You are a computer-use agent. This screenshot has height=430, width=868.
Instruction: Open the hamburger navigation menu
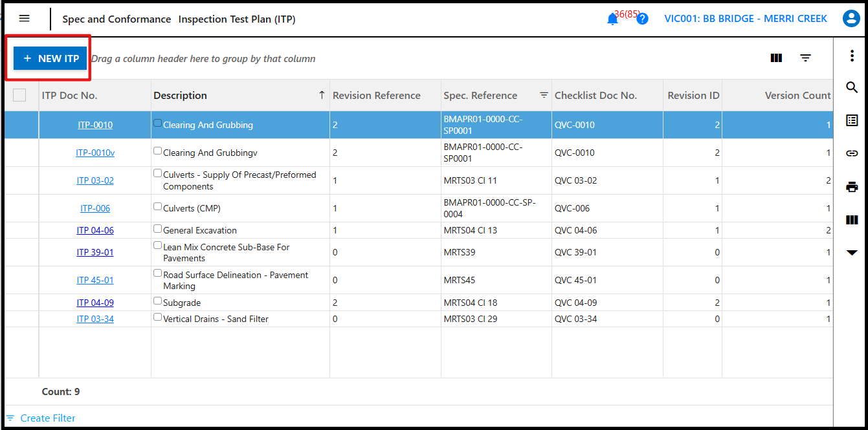(x=24, y=18)
